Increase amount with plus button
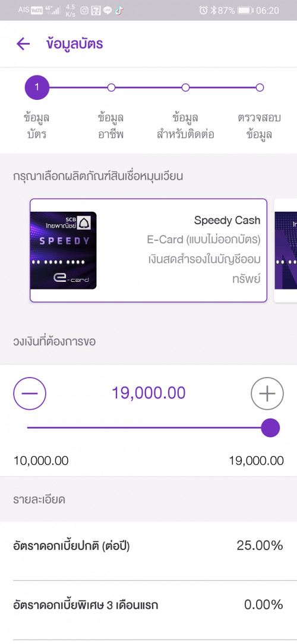The image size is (297, 644). [267, 394]
